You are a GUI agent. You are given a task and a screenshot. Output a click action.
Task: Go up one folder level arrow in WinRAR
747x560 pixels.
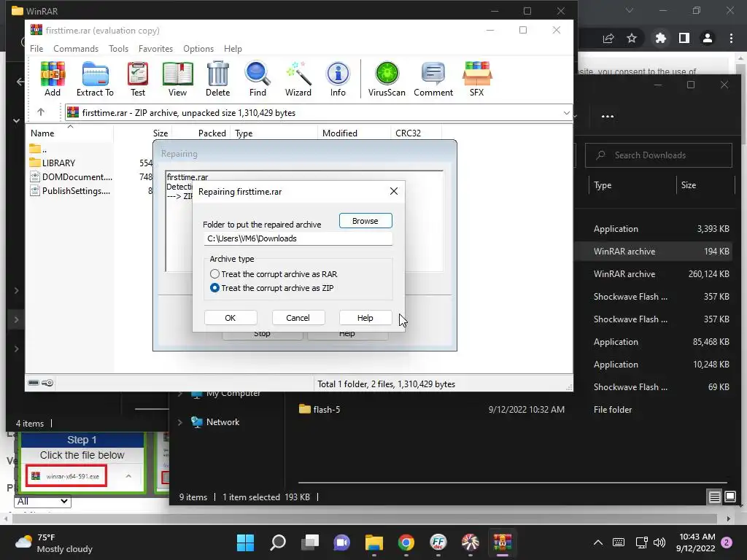(x=41, y=112)
